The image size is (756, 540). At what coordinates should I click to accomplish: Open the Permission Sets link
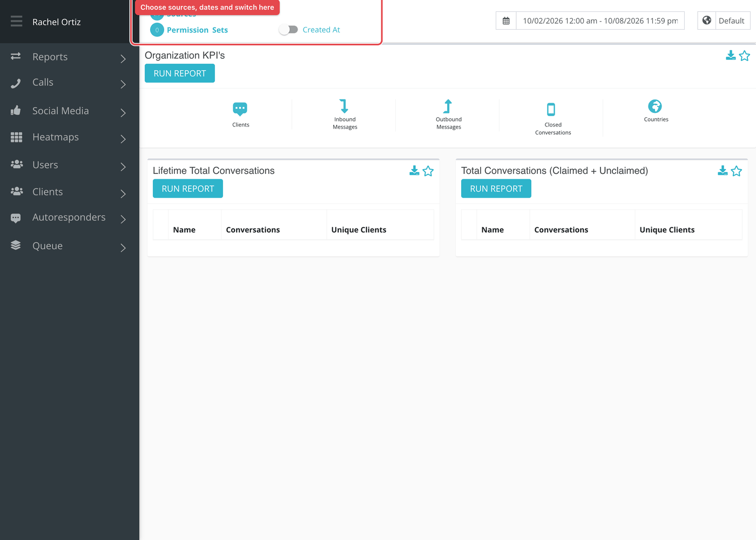click(x=197, y=30)
